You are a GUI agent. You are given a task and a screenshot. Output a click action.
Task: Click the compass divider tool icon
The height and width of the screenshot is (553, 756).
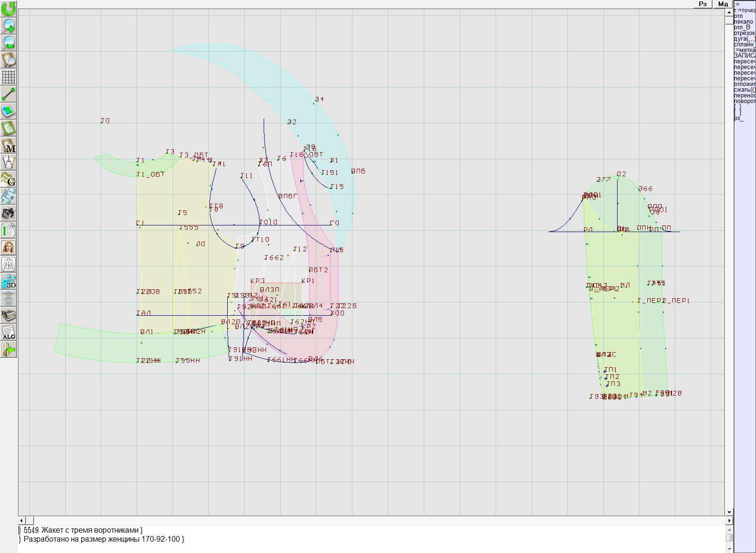point(9,163)
